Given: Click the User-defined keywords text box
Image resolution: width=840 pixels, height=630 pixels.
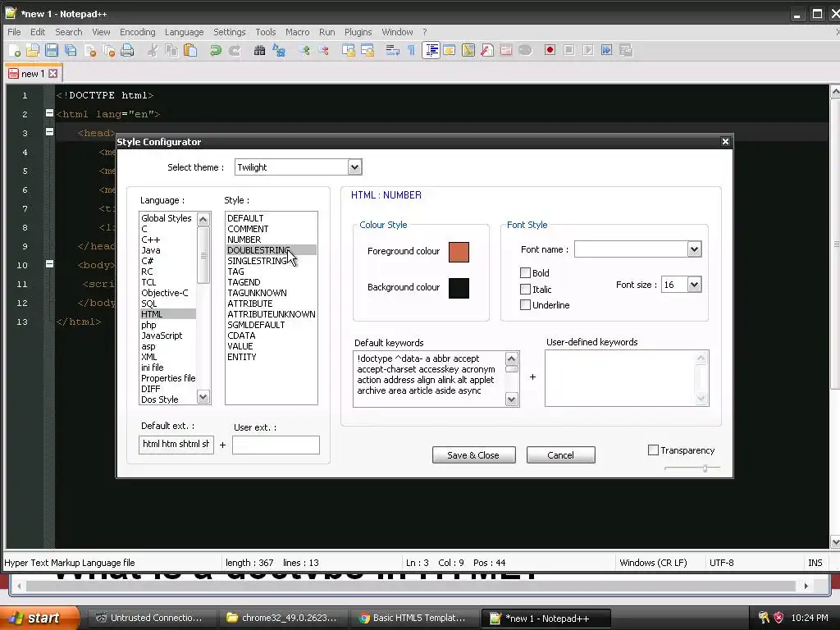Looking at the screenshot, I should (627, 378).
